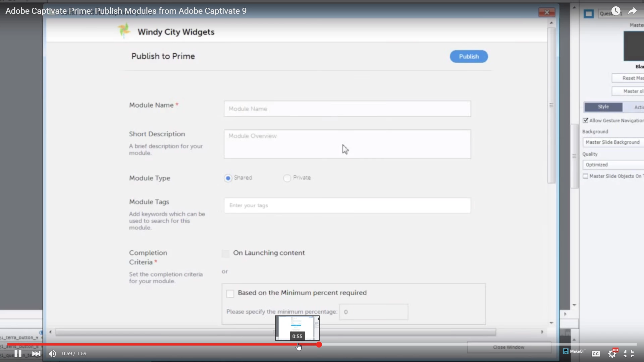
Task: Open the Master Slide Background dropdown
Action: (613, 142)
